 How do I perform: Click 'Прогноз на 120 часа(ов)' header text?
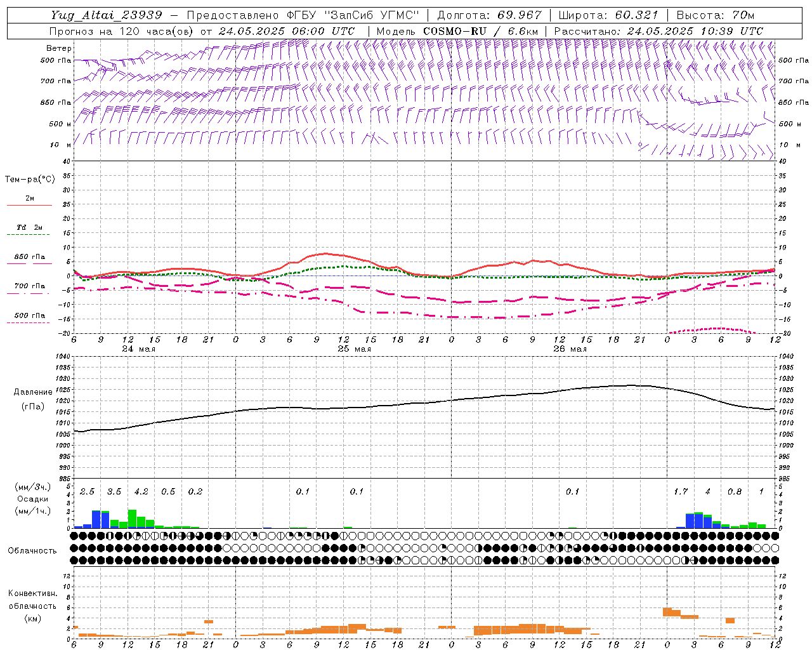(122, 31)
